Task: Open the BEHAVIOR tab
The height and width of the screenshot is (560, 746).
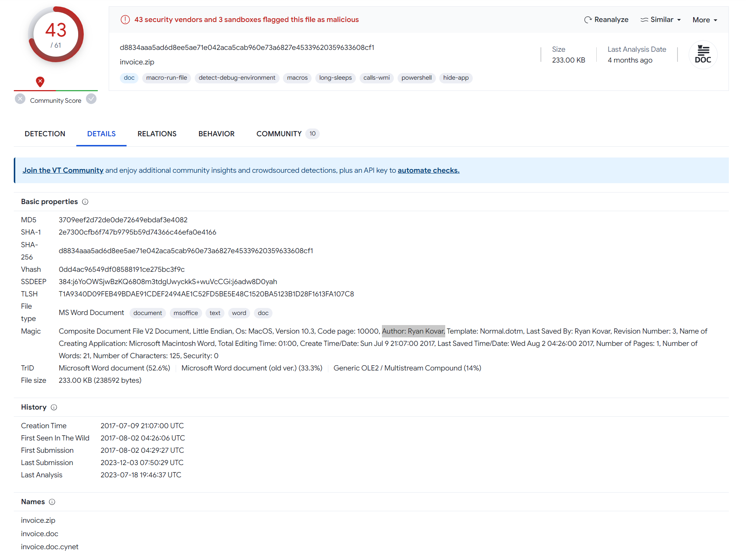Action: coord(216,134)
